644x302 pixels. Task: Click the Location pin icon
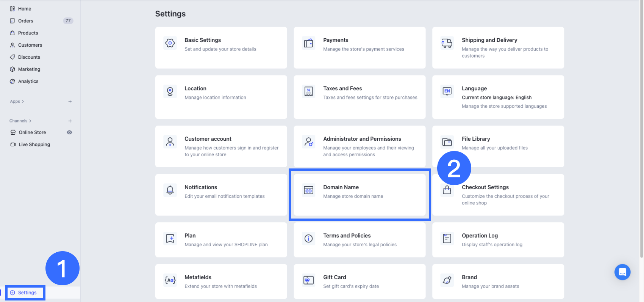click(x=170, y=91)
